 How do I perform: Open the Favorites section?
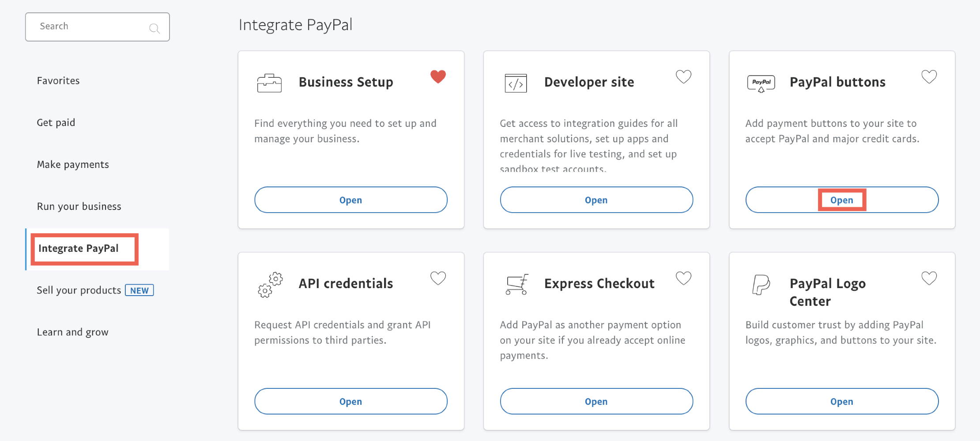pyautogui.click(x=58, y=81)
